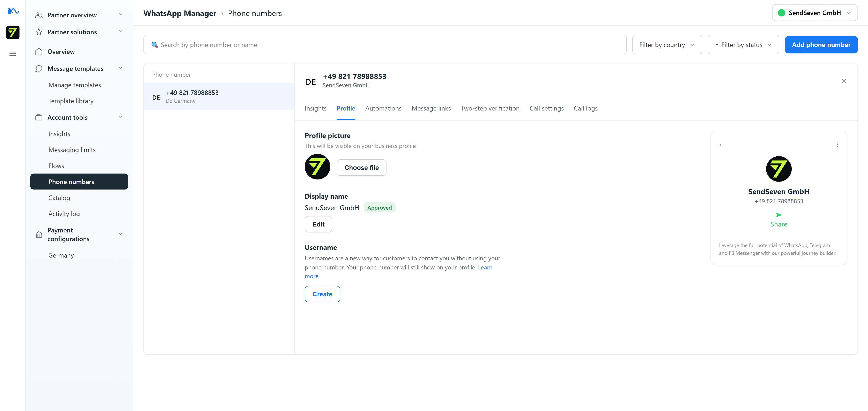Click the Create username button
This screenshot has height=411, width=868.
point(322,294)
